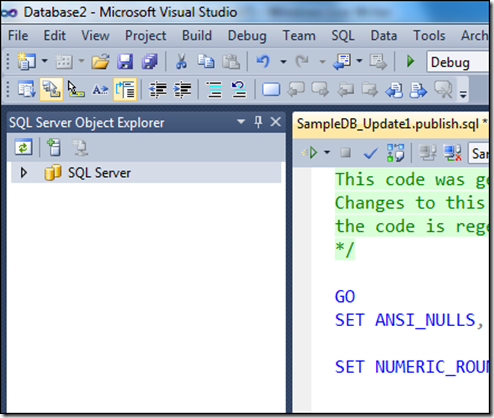
Task: Toggle auto-hide pin on Object Explorer
Action: click(x=258, y=122)
